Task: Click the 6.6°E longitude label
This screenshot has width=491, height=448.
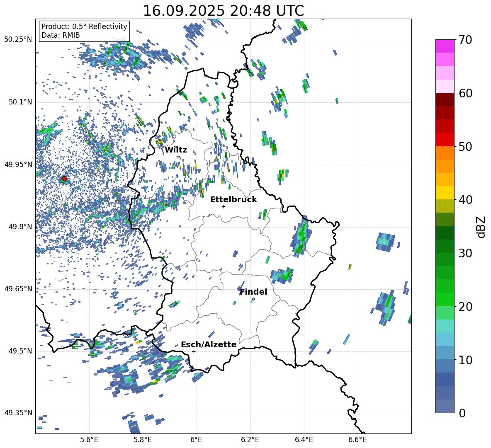Action: click(x=357, y=440)
